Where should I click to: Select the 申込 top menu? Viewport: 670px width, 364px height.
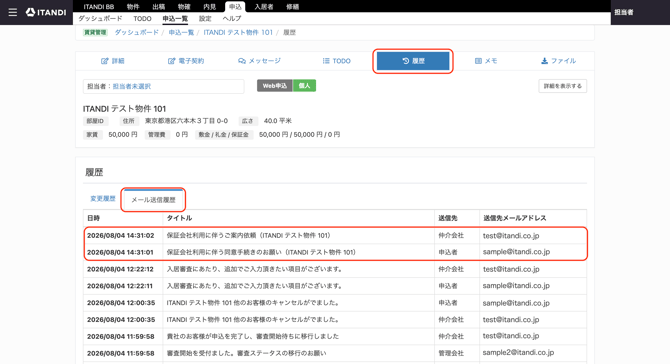[235, 6]
